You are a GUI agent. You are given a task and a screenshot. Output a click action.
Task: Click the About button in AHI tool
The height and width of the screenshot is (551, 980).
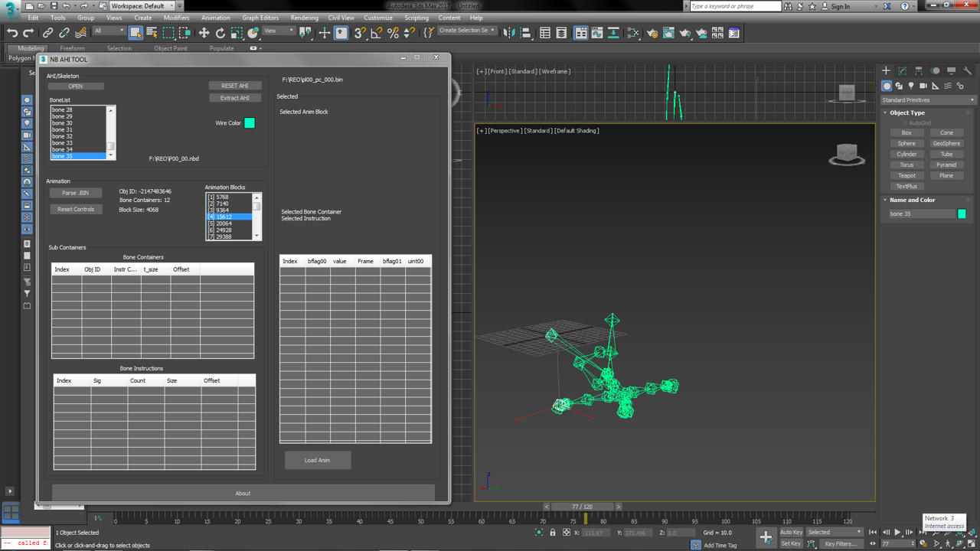[243, 493]
